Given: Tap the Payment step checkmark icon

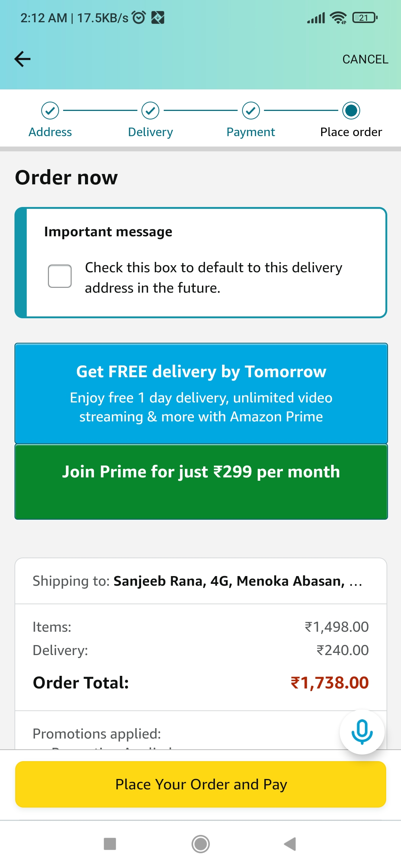Looking at the screenshot, I should tap(251, 111).
